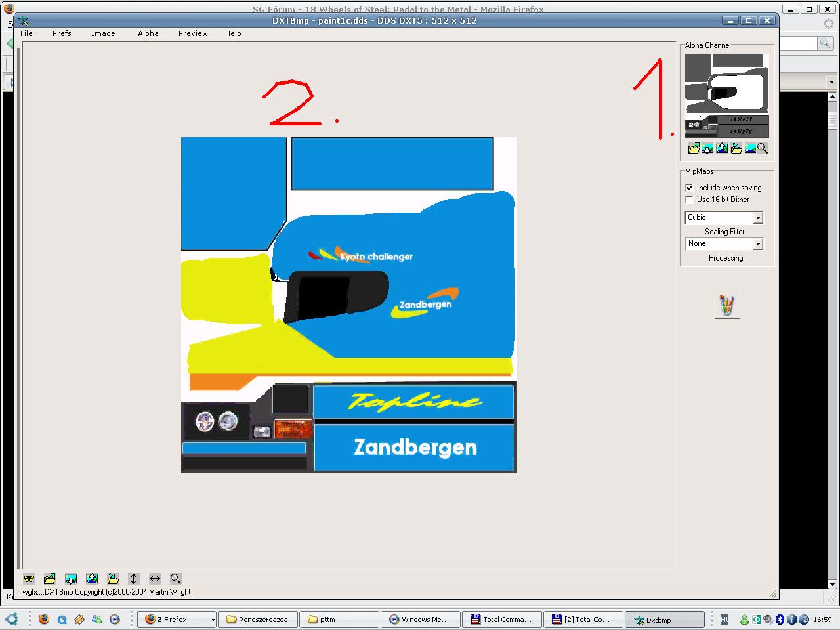Screen dimensions: 840x630
Task: Click the paint brushes cup icon
Action: 727,306
